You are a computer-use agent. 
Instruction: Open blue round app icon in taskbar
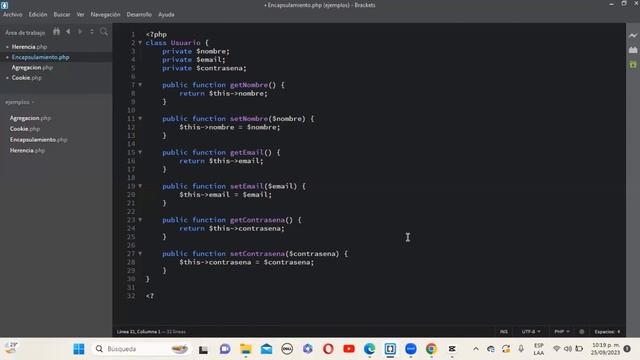click(x=411, y=349)
